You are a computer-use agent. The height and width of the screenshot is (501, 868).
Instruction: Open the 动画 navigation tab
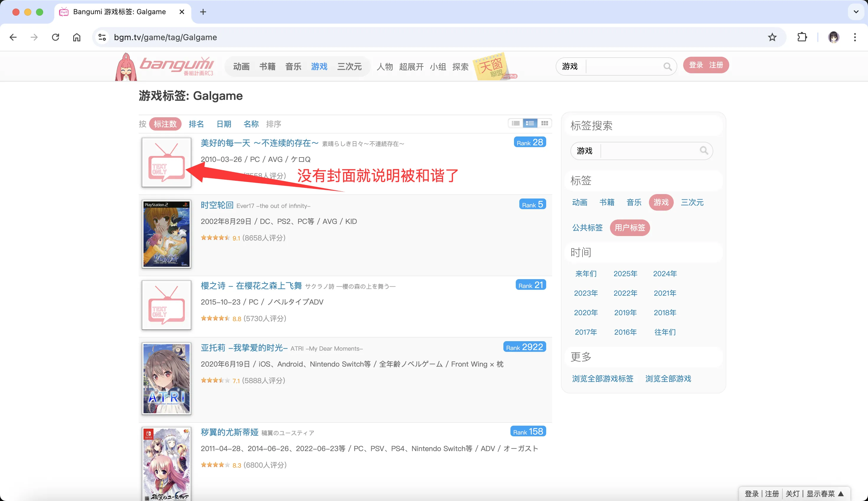click(241, 66)
